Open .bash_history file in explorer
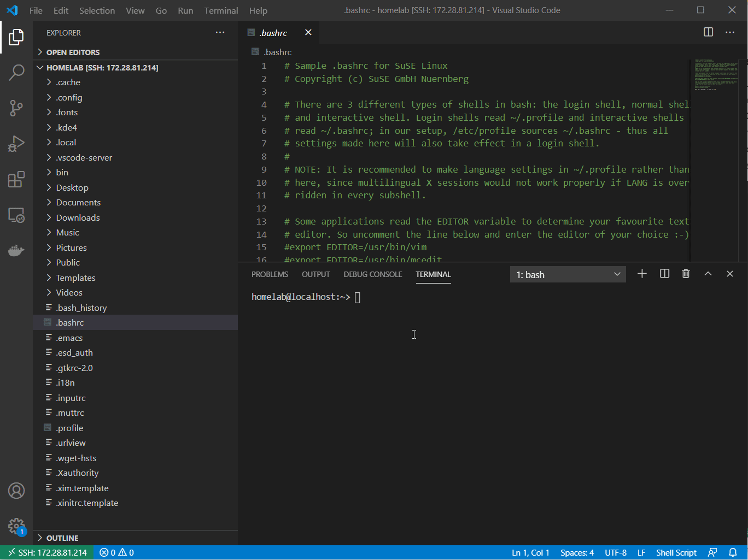 point(135,308)
